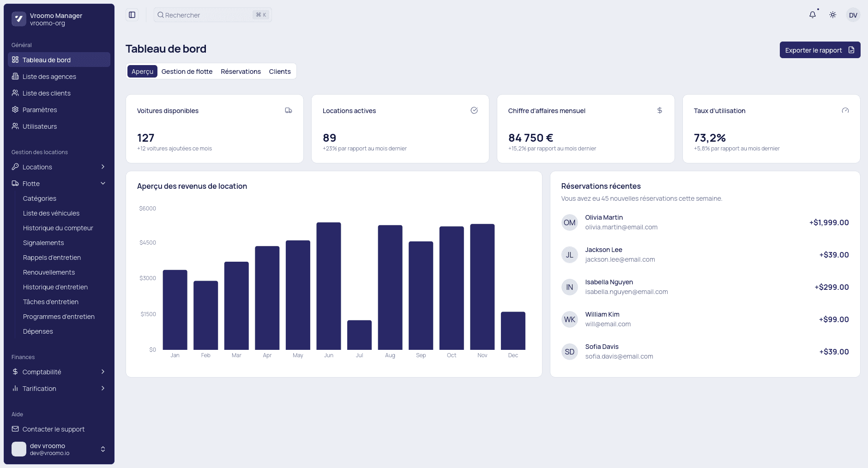Viewport: 868px width, 468px height.
Task: Click the dollar icon on Chiffre d'affaires mensuel
Action: 659,110
